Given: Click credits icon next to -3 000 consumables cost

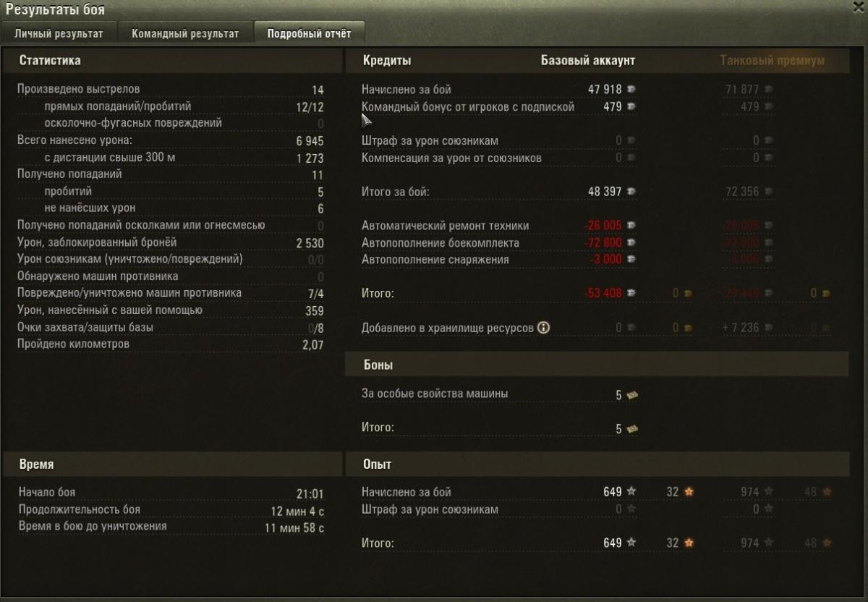Looking at the screenshot, I should click(631, 259).
